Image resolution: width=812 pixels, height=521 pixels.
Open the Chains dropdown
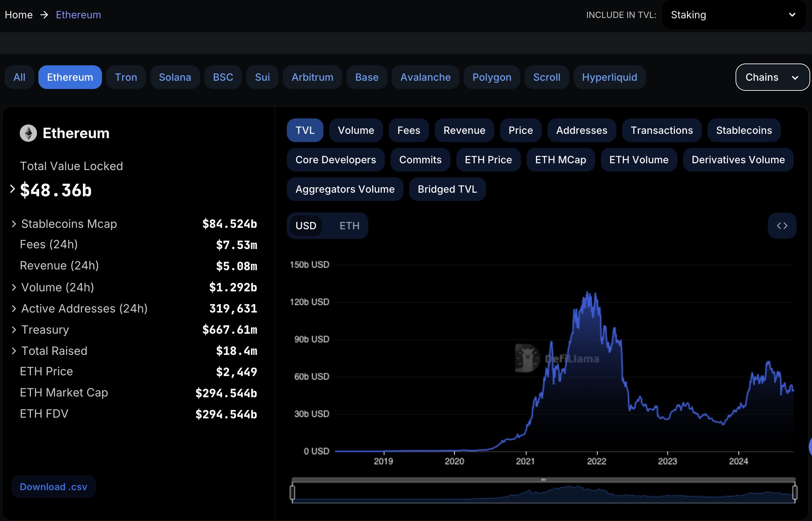772,77
